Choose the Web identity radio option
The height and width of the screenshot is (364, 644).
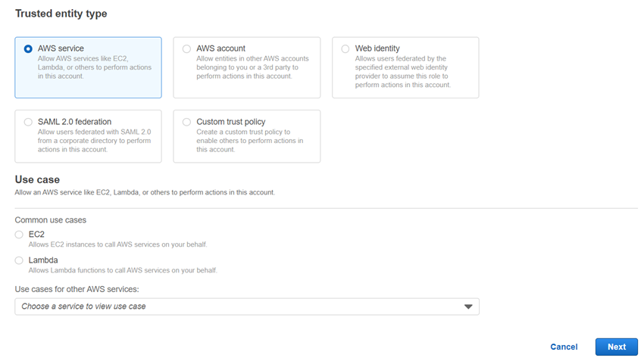tap(345, 49)
